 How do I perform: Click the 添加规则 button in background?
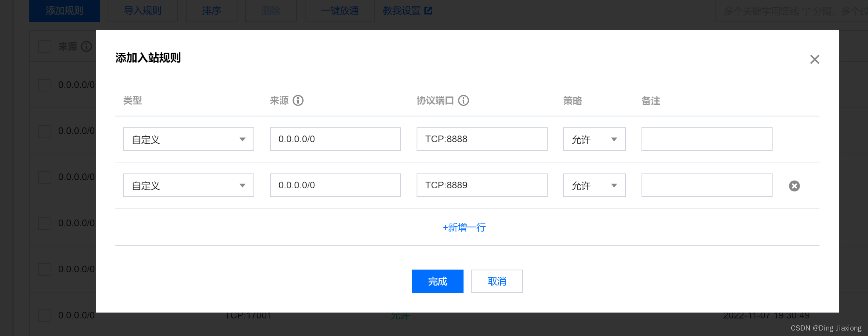coord(65,11)
